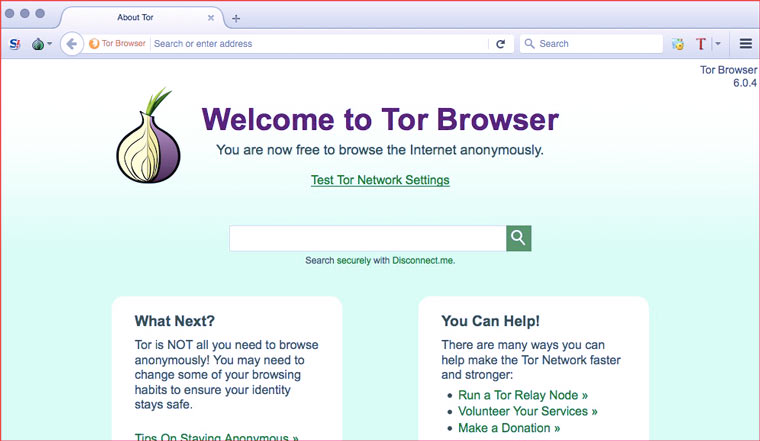Click the magnifier icon in the toolbar search box
Viewport: 760px width, 441px height.
(x=530, y=44)
